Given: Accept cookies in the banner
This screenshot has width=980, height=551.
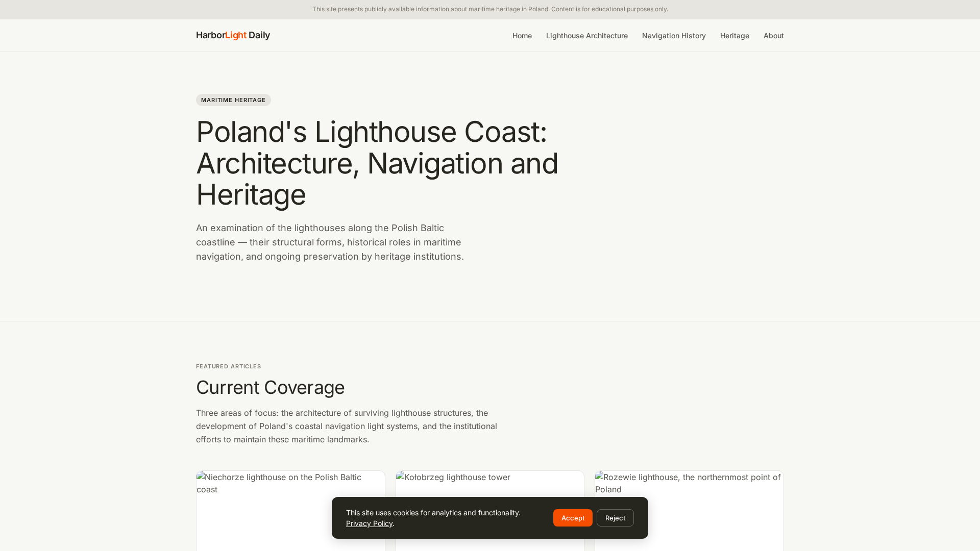Looking at the screenshot, I should 573,518.
